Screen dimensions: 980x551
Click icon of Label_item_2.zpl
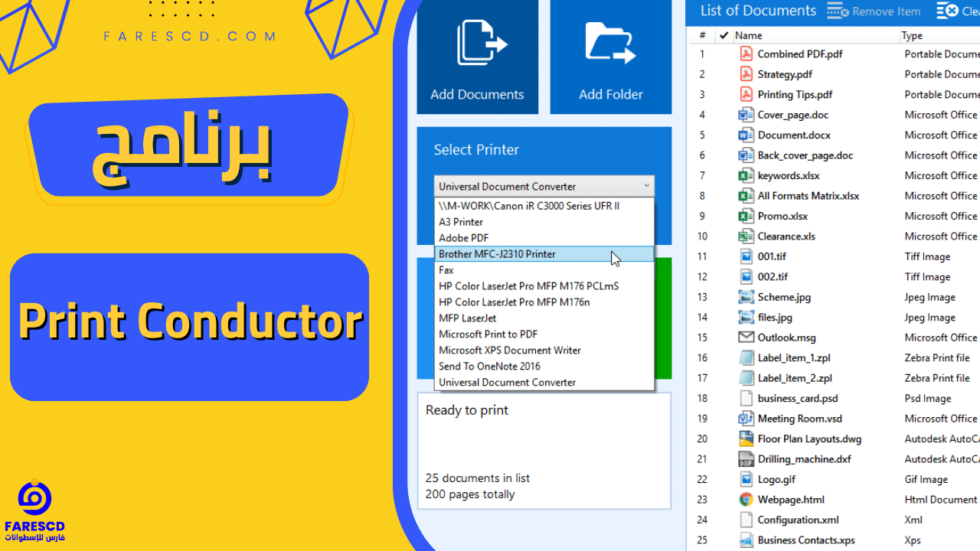click(746, 378)
